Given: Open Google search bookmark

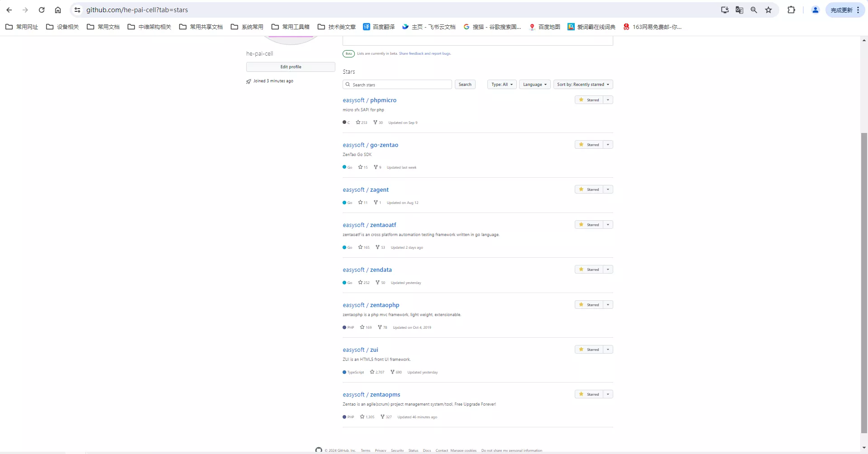Looking at the screenshot, I should (x=492, y=27).
